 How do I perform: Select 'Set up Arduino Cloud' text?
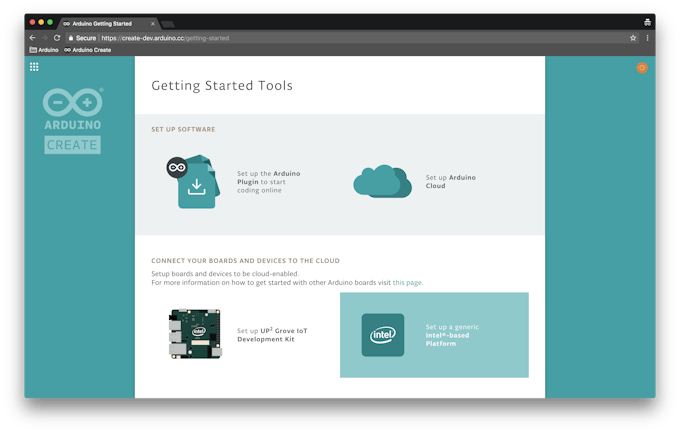(x=451, y=181)
